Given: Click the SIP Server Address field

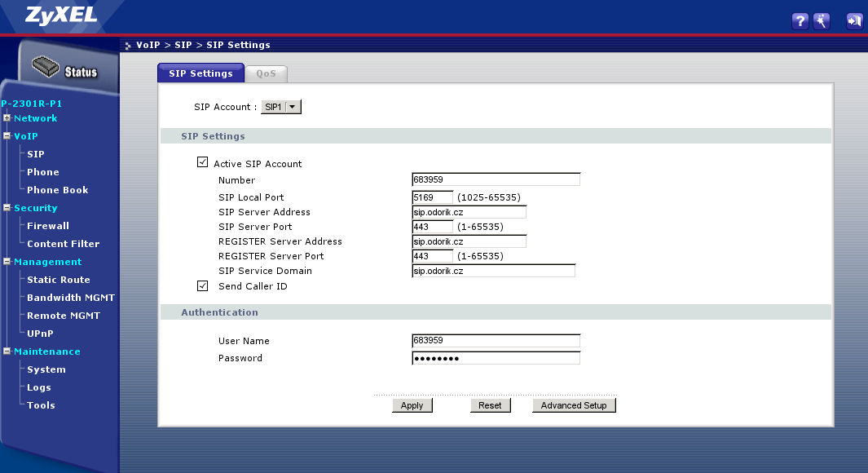Looking at the screenshot, I should tap(469, 212).
